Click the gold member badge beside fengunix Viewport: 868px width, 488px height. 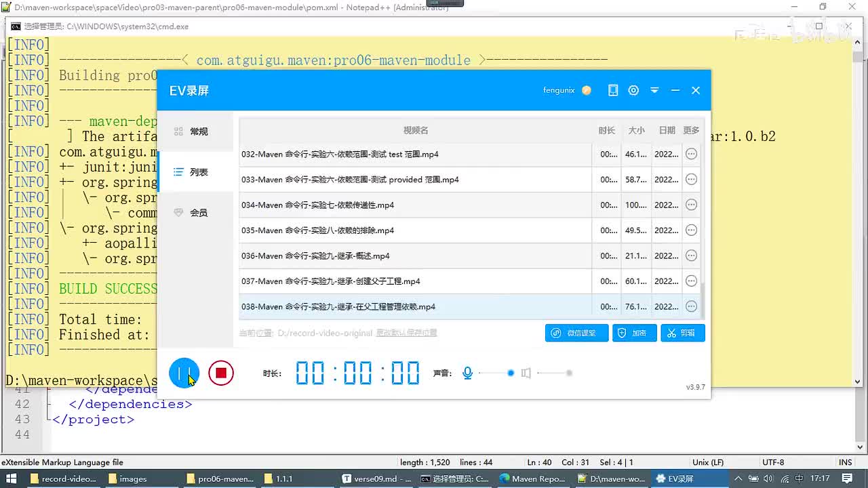(587, 90)
